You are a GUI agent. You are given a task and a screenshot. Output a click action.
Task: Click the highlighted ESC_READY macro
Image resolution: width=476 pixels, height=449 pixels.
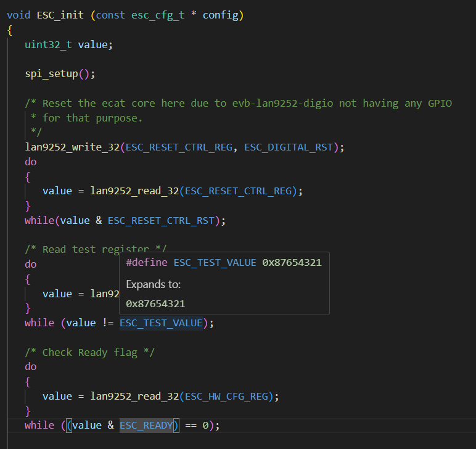[146, 425]
